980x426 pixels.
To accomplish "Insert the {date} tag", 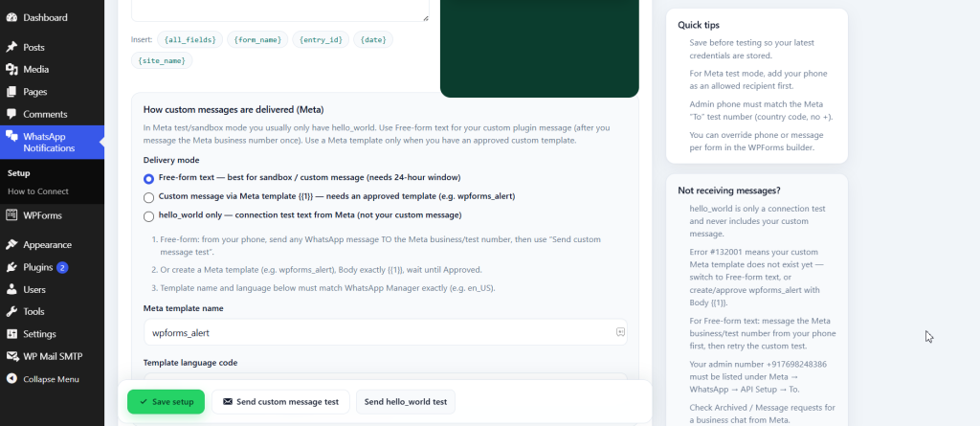I will [373, 39].
